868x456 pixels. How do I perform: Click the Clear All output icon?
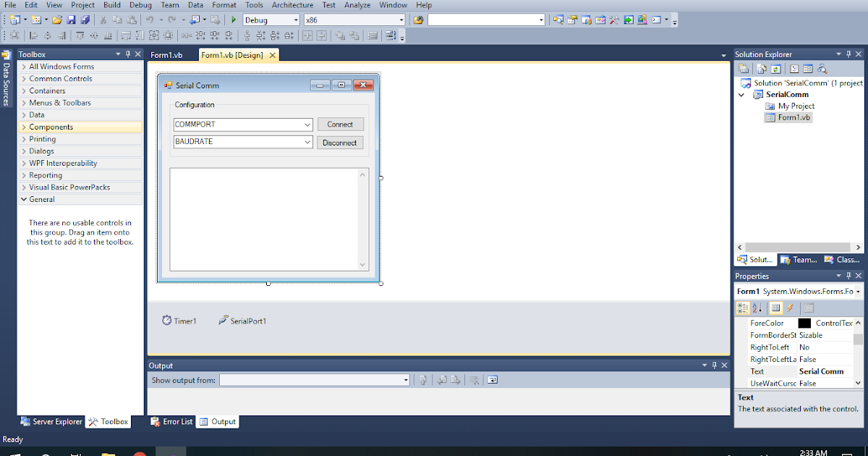474,380
